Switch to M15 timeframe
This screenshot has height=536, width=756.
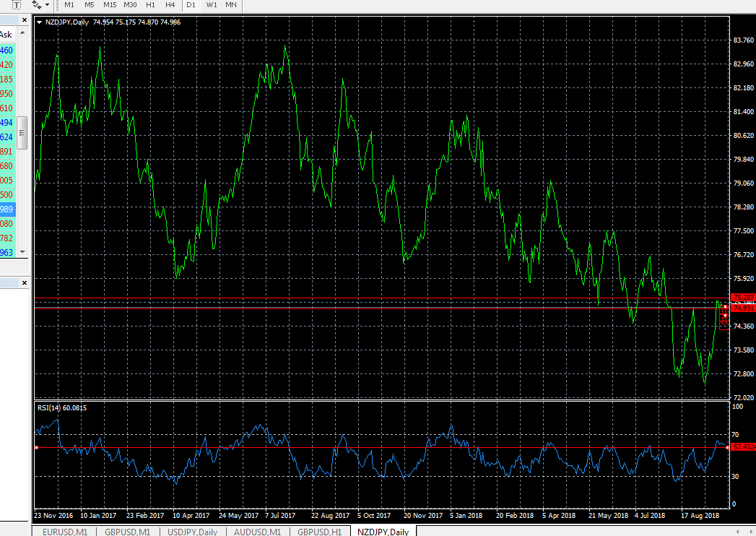click(x=110, y=5)
